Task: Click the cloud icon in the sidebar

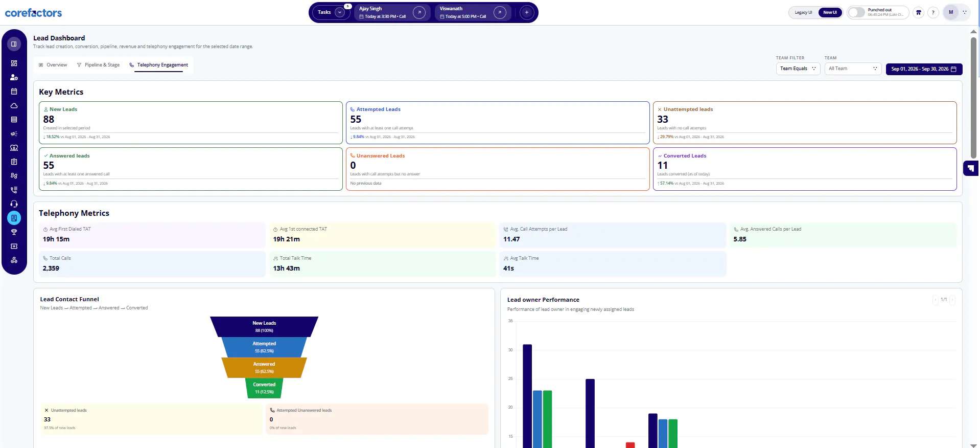Action: tap(14, 105)
